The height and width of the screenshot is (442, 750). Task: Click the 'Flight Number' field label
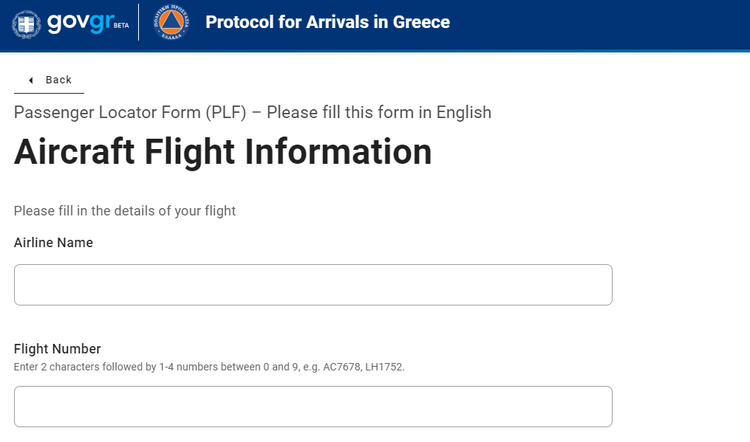click(x=57, y=349)
